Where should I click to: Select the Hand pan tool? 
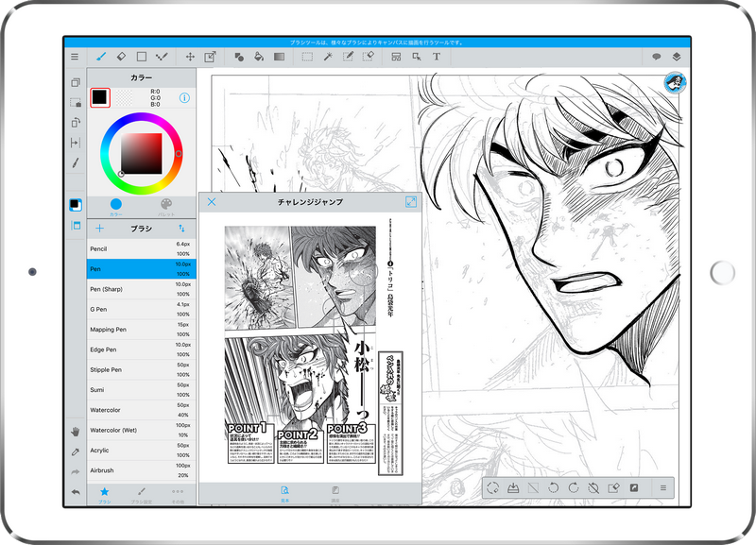(76, 432)
